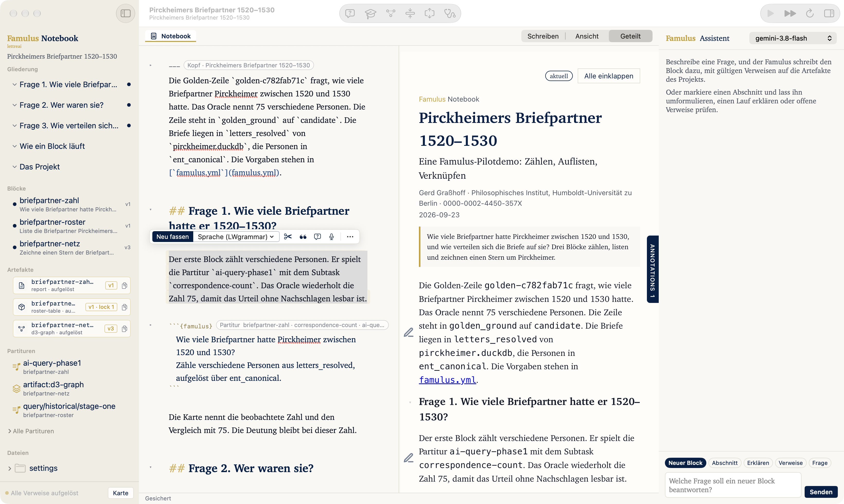
Task: Click the question bubble icon in selection toolbar
Action: coord(317,237)
